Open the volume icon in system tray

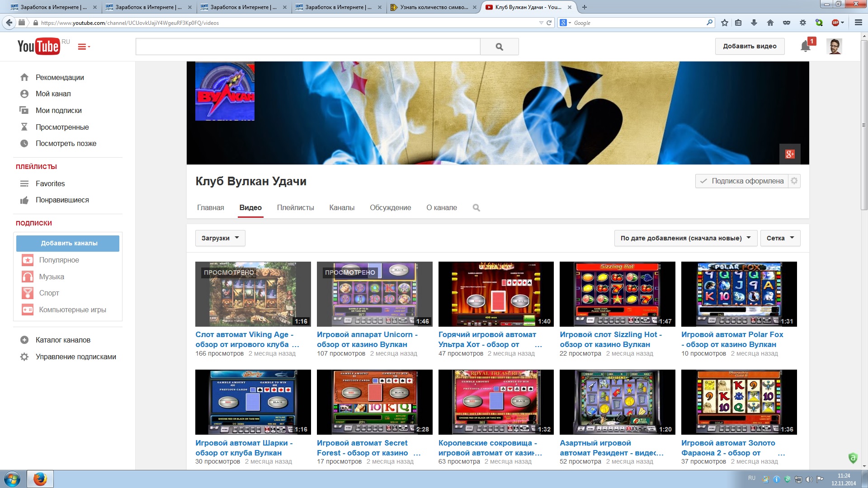[809, 479]
